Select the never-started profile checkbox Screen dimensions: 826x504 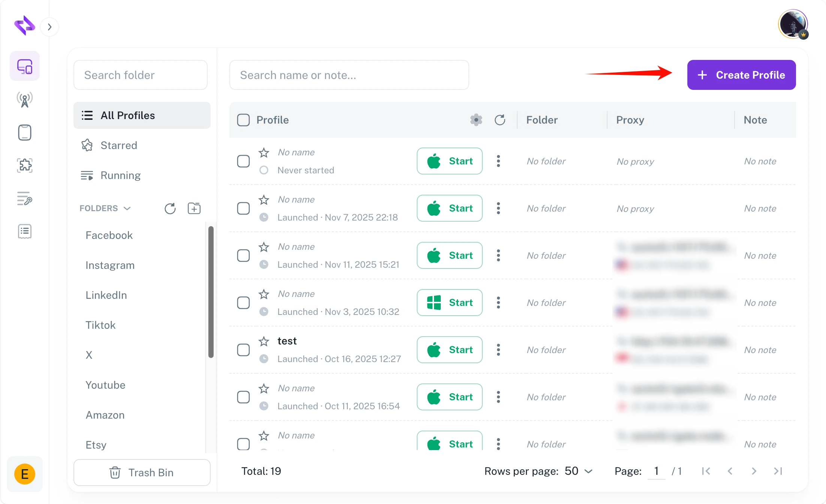243,161
